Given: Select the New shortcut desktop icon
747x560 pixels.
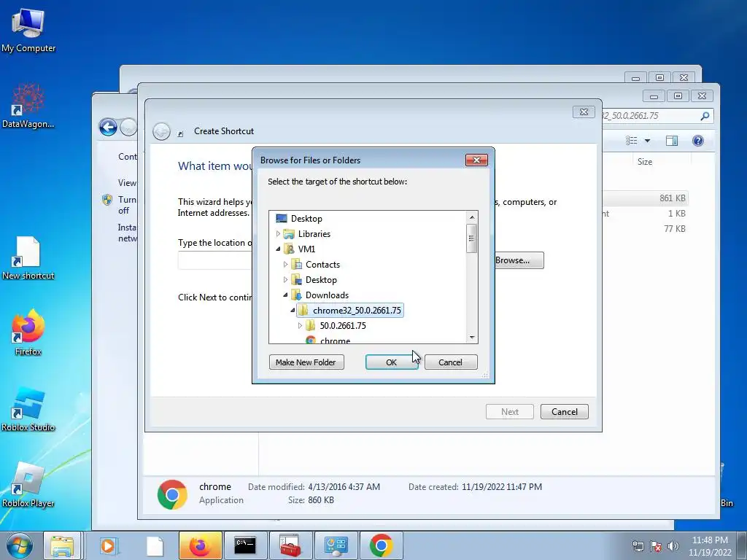Looking at the screenshot, I should coord(28,258).
